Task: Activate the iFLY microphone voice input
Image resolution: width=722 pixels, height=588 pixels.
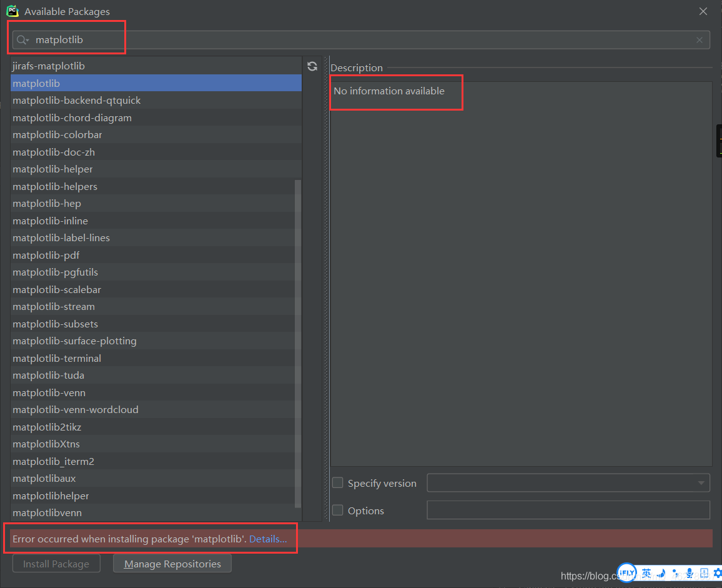Action: pyautogui.click(x=690, y=573)
